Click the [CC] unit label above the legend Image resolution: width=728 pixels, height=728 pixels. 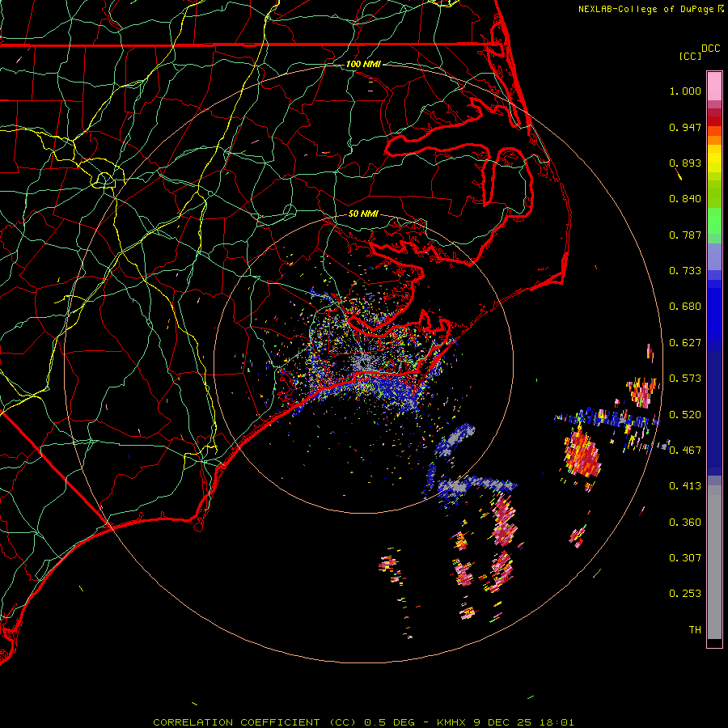(690, 56)
